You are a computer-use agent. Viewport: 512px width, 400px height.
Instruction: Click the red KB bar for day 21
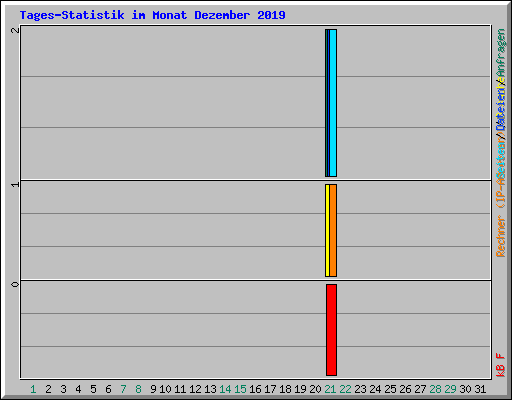(x=331, y=330)
